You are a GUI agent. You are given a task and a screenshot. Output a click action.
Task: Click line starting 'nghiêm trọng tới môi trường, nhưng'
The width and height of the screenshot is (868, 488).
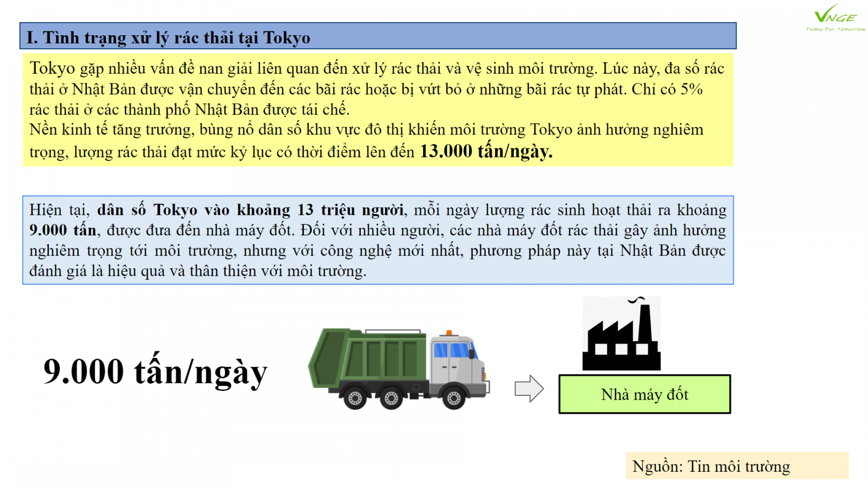point(378,251)
